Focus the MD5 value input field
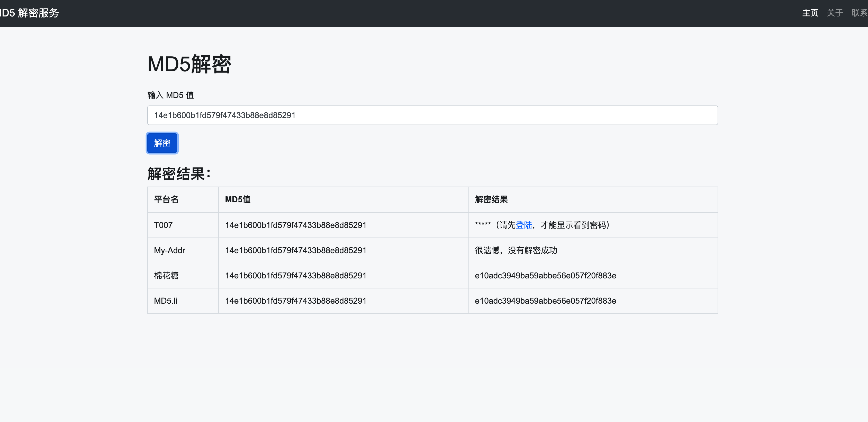 coord(432,115)
